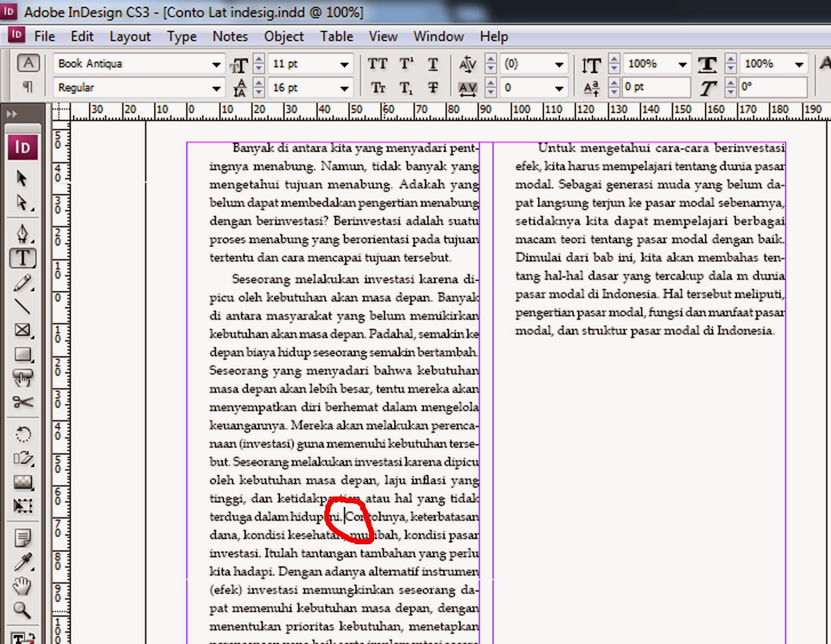Select the Type tool in toolbox
Image resolution: width=831 pixels, height=644 pixels.
(x=22, y=258)
